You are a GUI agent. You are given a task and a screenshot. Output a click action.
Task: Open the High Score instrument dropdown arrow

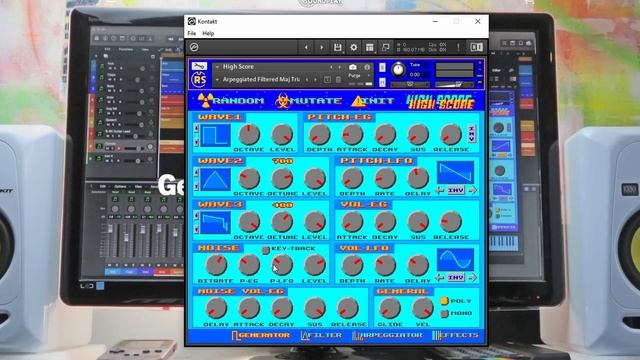[x=218, y=67]
